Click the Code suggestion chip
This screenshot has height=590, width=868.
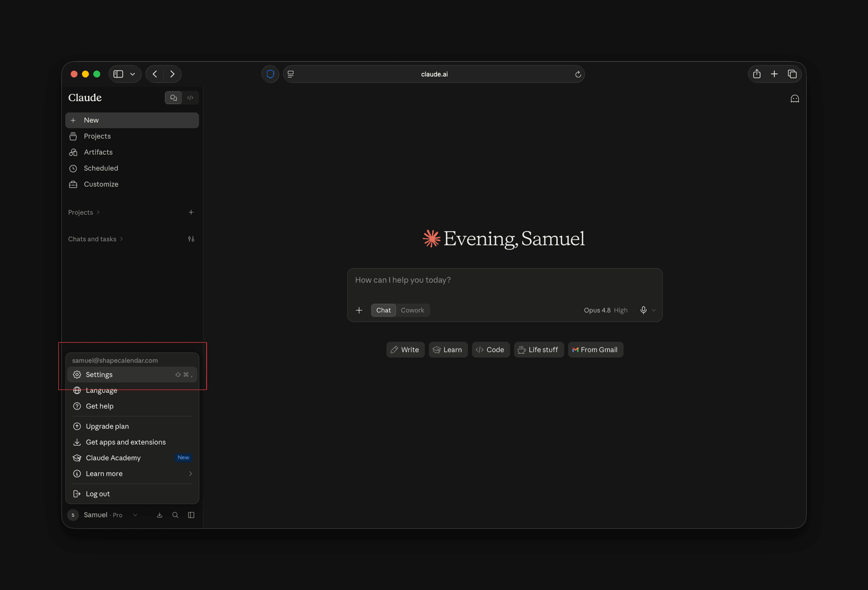(491, 349)
